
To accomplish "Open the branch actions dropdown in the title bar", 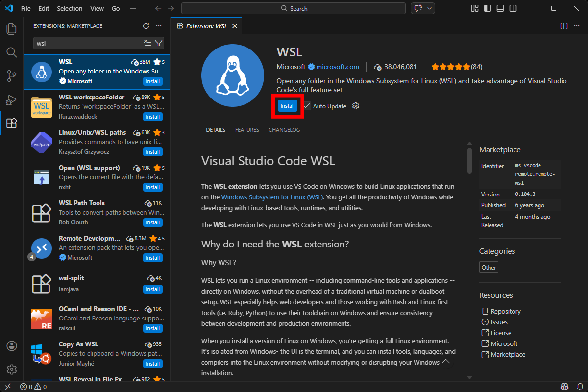I will (429, 8).
